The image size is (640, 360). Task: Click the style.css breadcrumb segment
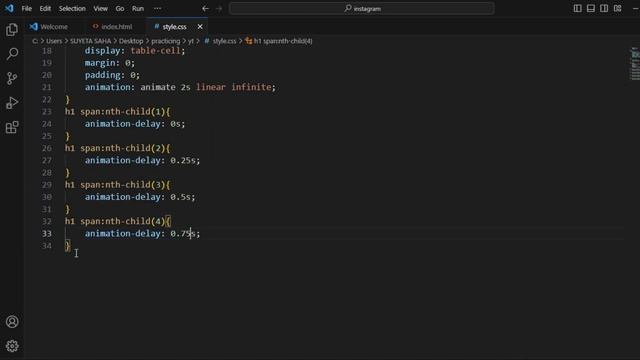(x=220, y=41)
